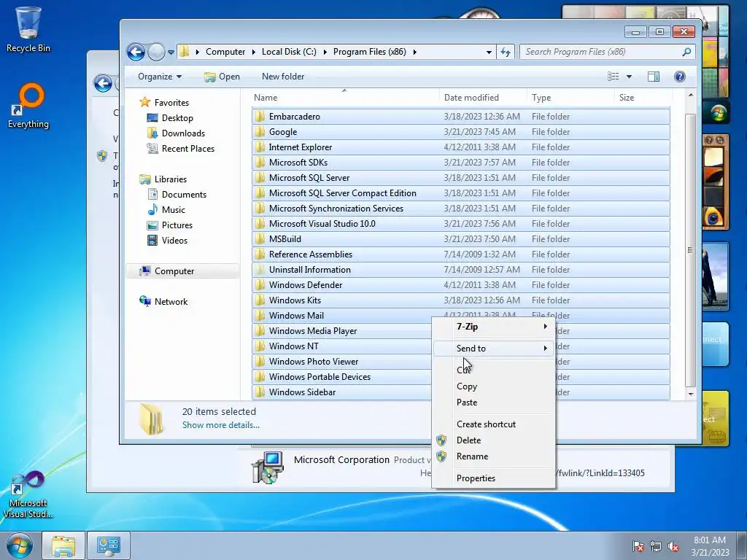Select Libraries in the navigation pane
Image resolution: width=747 pixels, height=560 pixels.
coord(163,179)
